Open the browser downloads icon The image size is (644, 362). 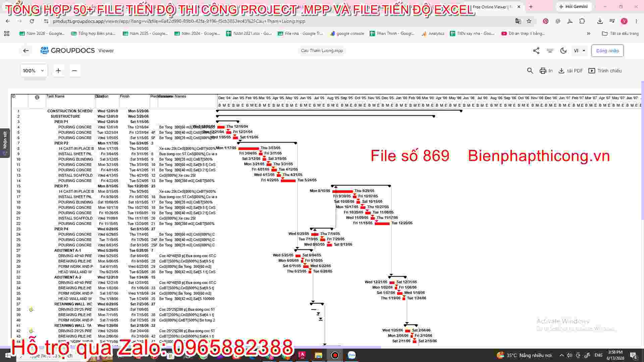pyautogui.click(x=600, y=21)
